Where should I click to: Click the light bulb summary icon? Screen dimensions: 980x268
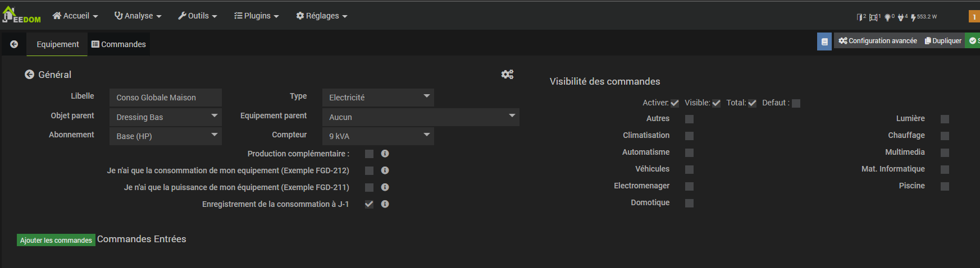(x=887, y=17)
